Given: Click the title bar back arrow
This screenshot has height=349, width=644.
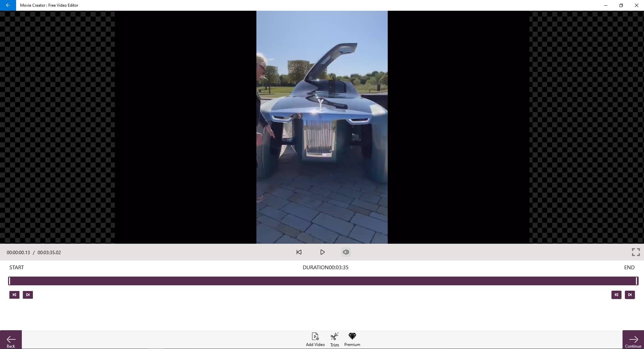Looking at the screenshot, I should click(8, 5).
